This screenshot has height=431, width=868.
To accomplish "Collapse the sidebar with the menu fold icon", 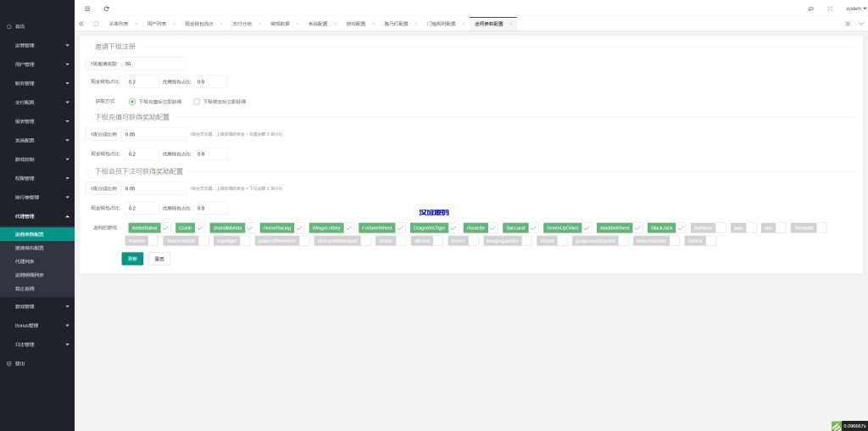I will click(87, 8).
